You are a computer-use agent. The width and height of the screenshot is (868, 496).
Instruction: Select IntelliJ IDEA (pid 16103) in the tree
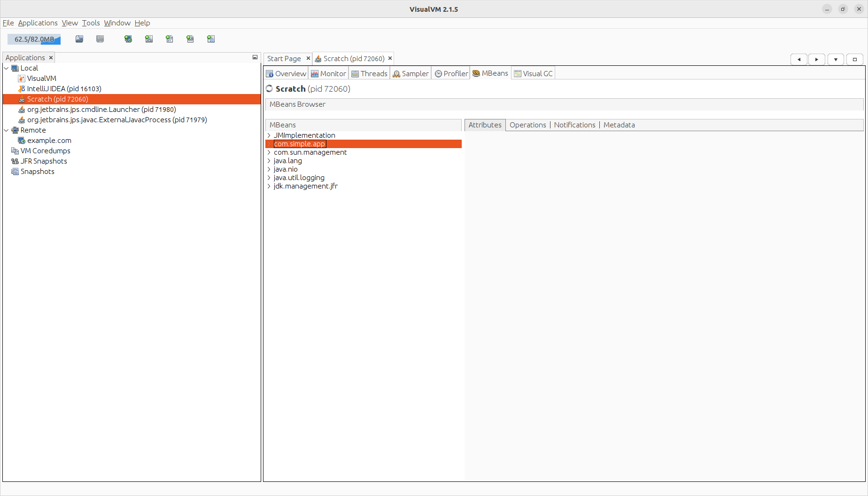[64, 89]
